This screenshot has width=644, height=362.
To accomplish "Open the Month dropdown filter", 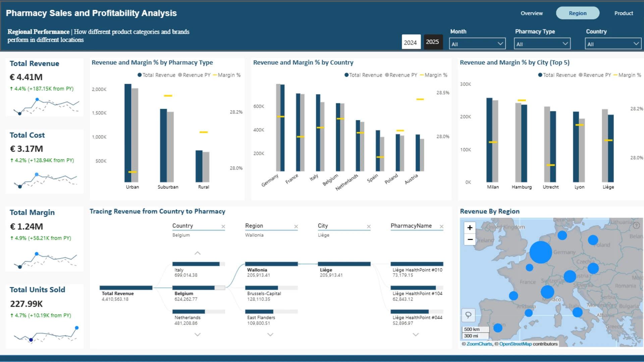I will click(477, 44).
